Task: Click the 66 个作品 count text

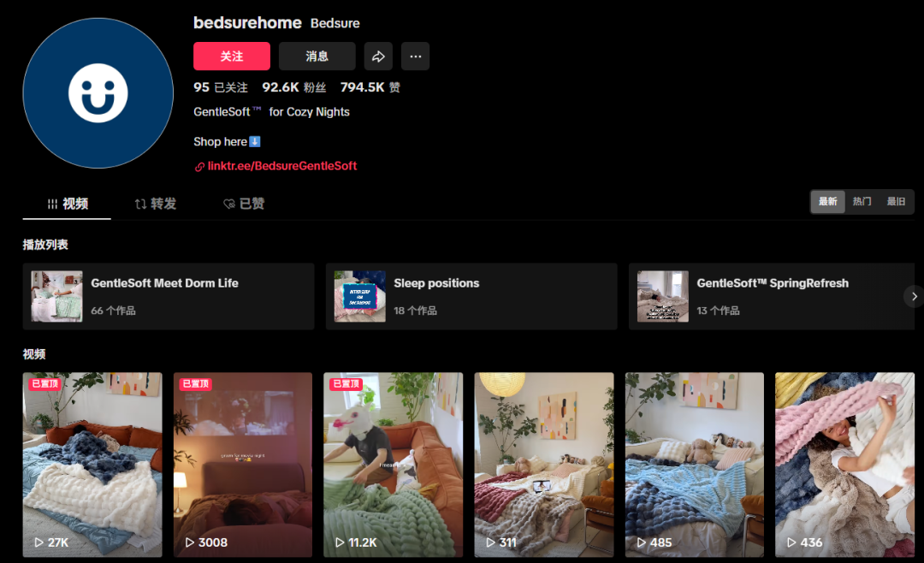Action: [x=113, y=311]
